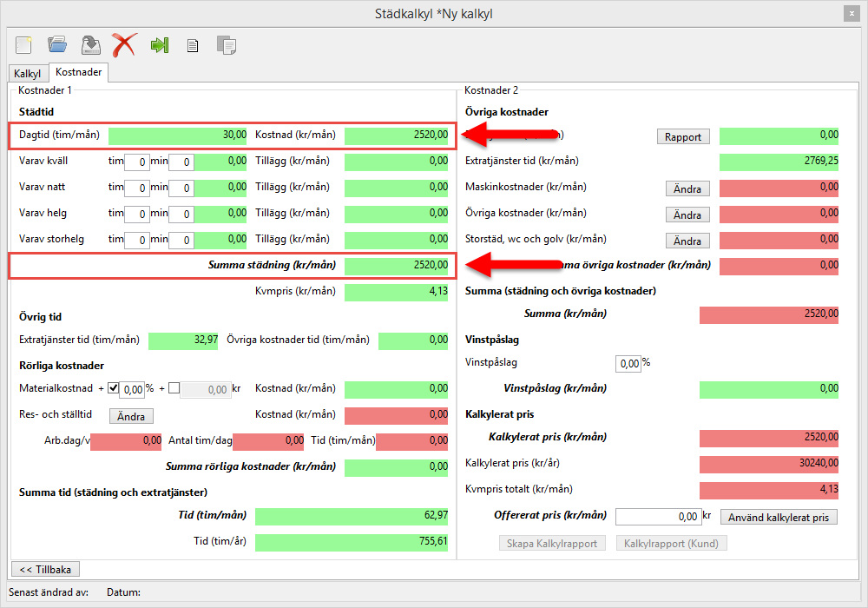The image size is (868, 608).
Task: Save the calculation using the disk icon
Action: (89, 44)
